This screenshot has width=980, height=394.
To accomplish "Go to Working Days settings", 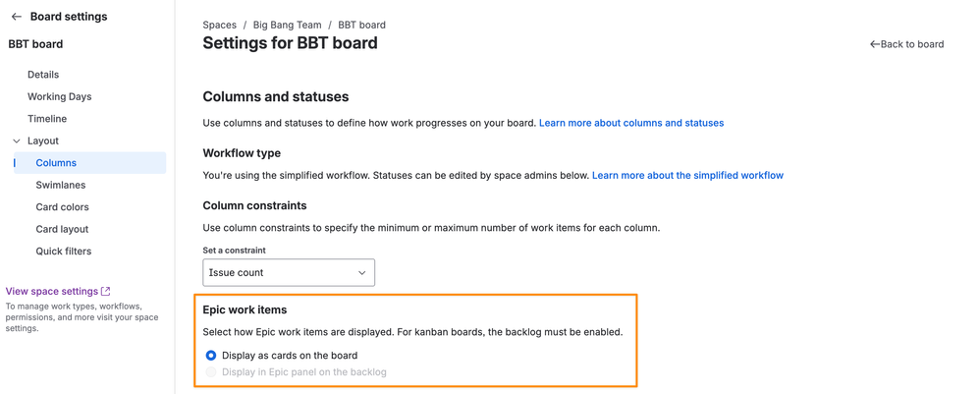I will click(x=59, y=96).
